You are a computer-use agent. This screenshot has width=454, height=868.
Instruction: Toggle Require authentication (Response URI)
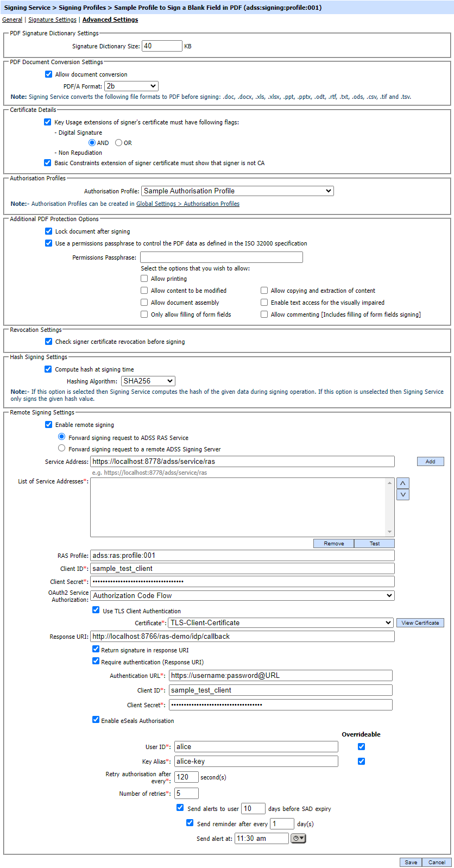[96, 661]
